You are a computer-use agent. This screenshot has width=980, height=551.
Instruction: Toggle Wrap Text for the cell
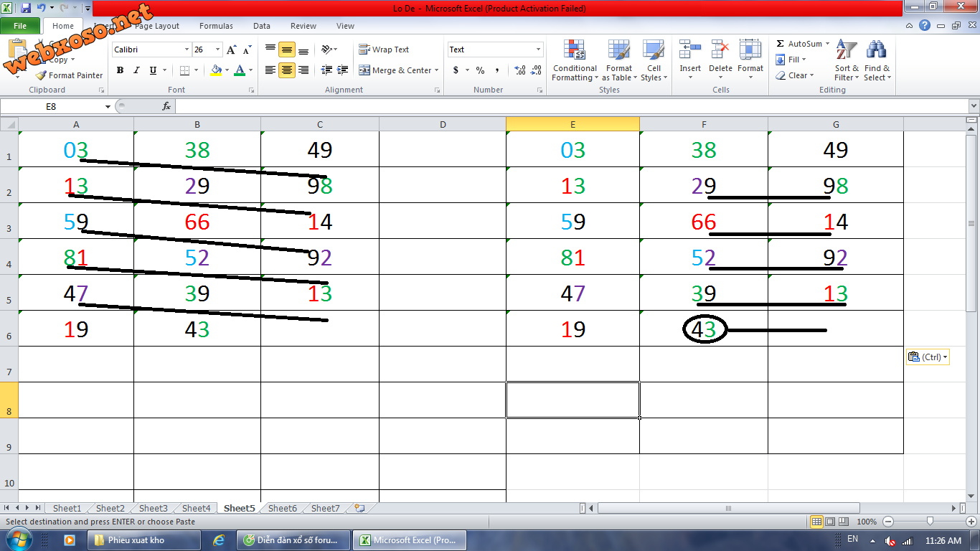(x=384, y=50)
